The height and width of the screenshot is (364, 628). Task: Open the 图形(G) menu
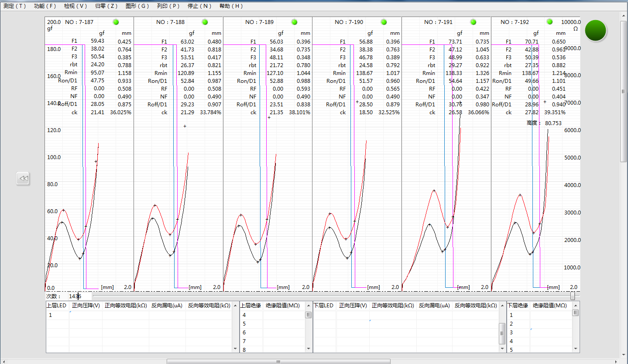point(137,6)
